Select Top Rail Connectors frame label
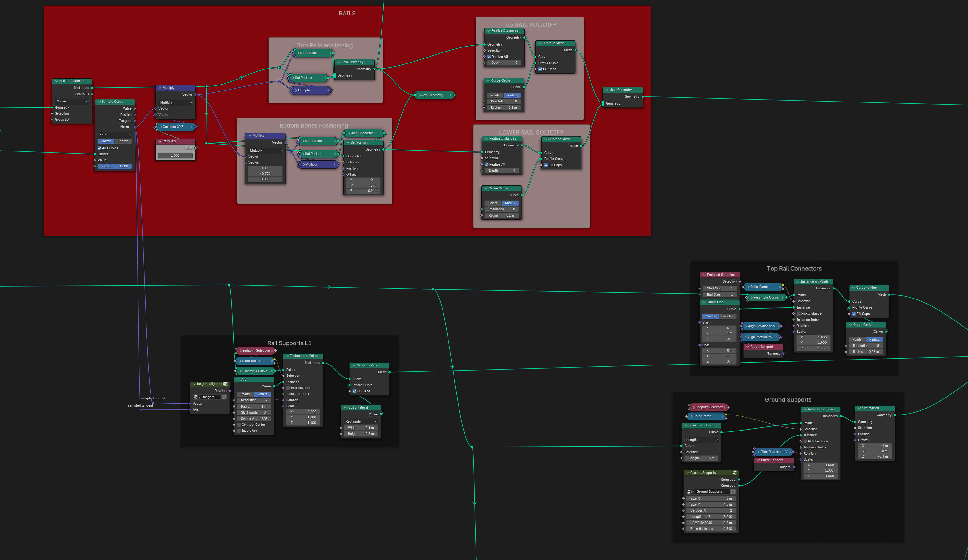Viewport: 968px width, 560px height. click(x=793, y=268)
